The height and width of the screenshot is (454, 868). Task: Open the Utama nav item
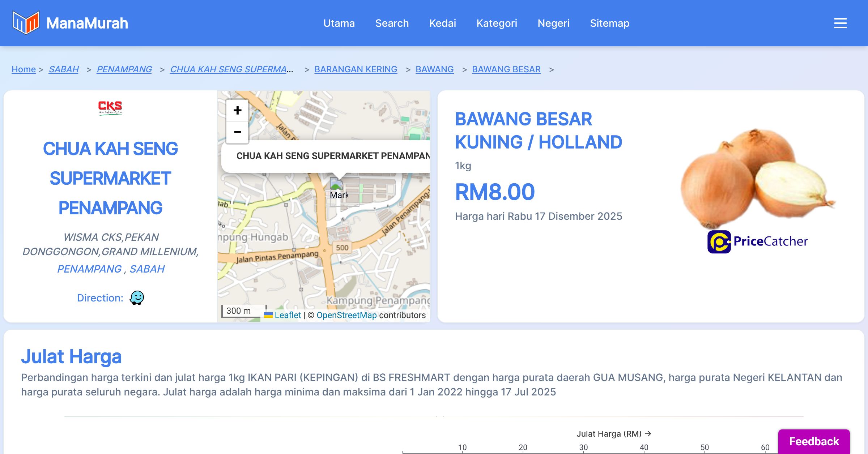point(339,23)
